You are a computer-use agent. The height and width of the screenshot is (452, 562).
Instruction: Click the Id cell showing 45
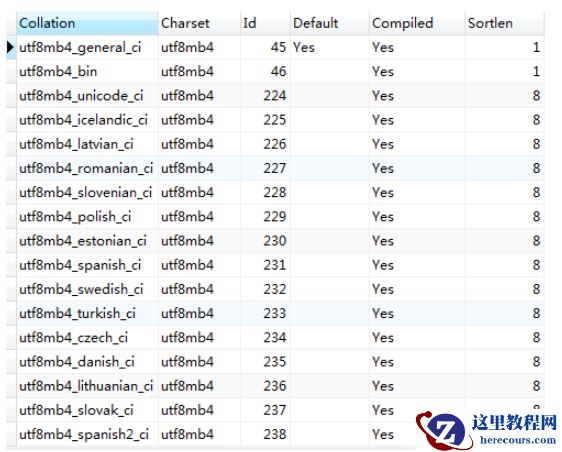[x=265, y=47]
